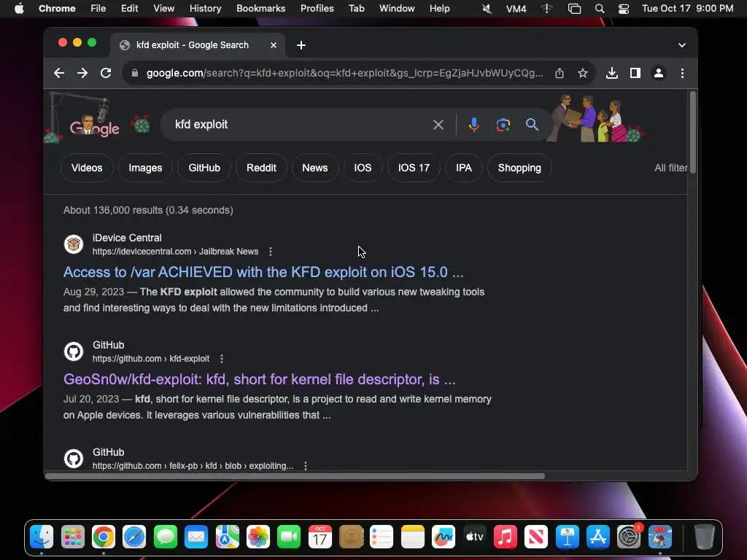
Task: Open 'Access to /var ACHIEVED' result link
Action: (x=263, y=272)
